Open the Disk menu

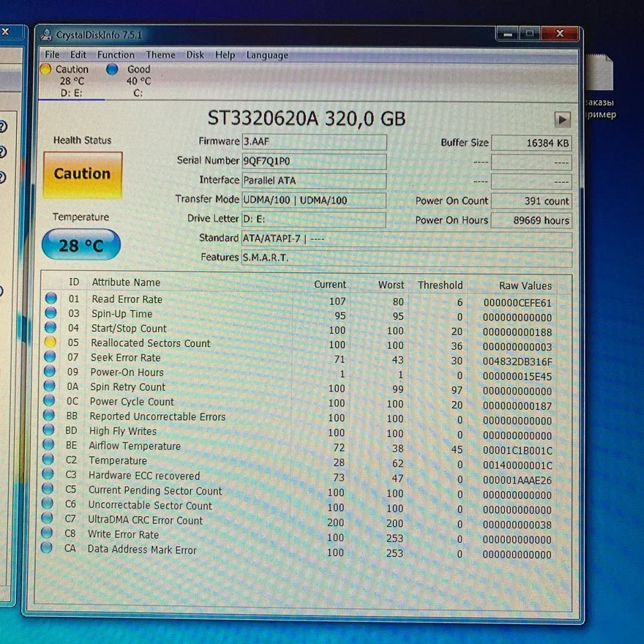(195, 55)
